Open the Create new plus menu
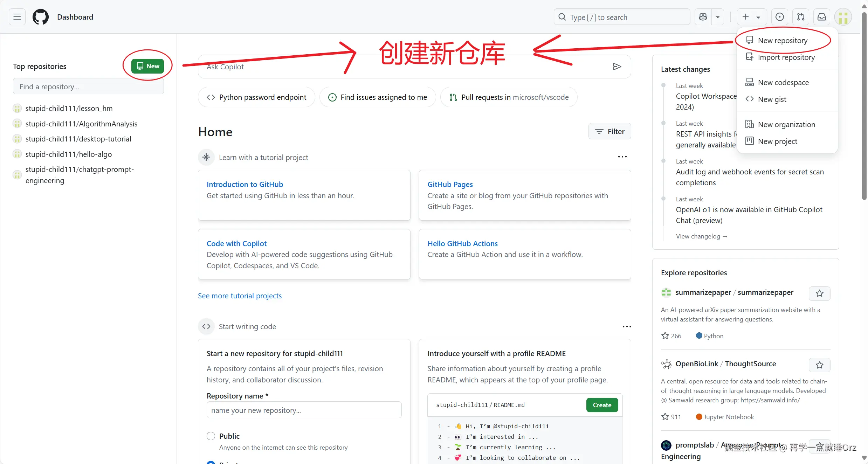 click(752, 17)
